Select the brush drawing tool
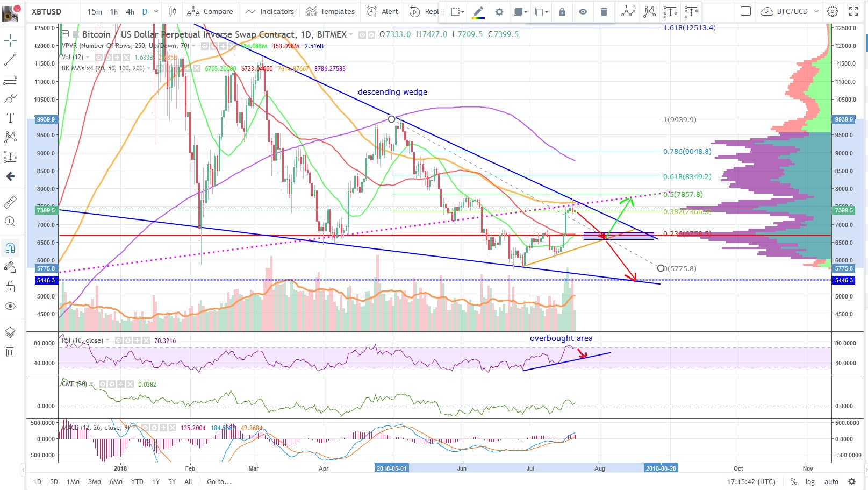Image resolution: width=868 pixels, height=490 pixels. (x=10, y=99)
